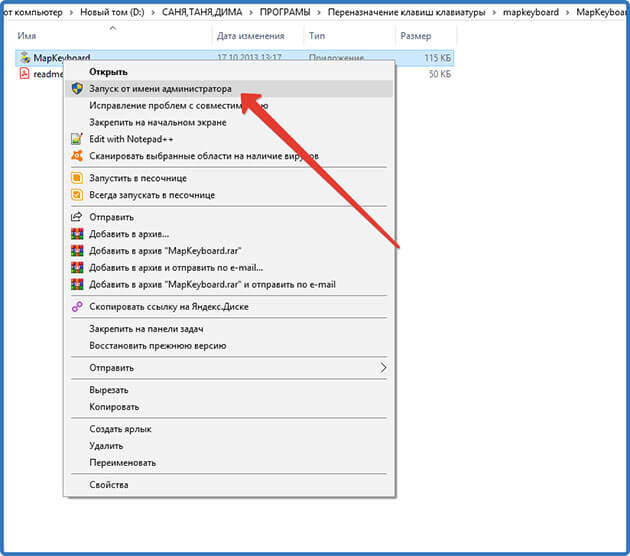
Task: Select the readme file name
Action: [x=48, y=74]
